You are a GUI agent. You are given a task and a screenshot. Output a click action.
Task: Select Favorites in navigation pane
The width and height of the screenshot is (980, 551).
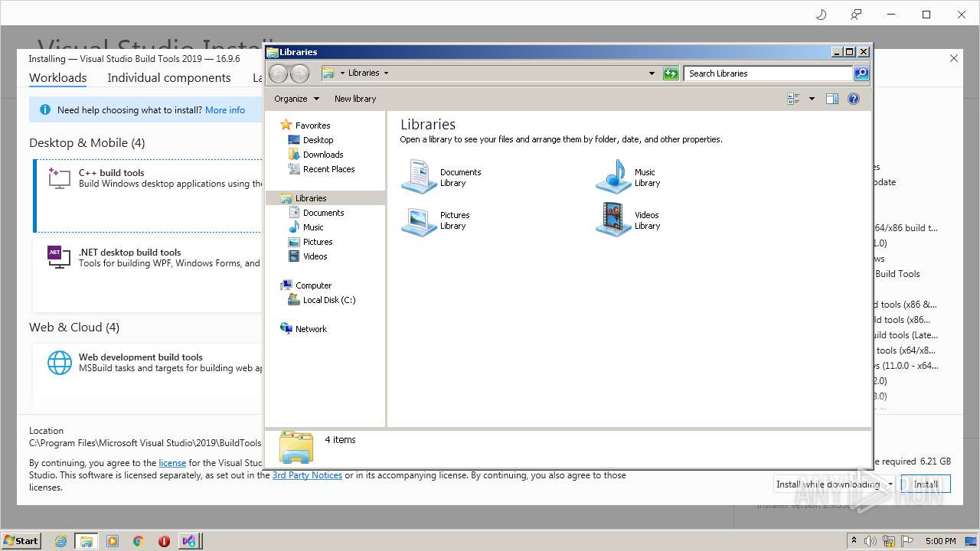pos(312,126)
